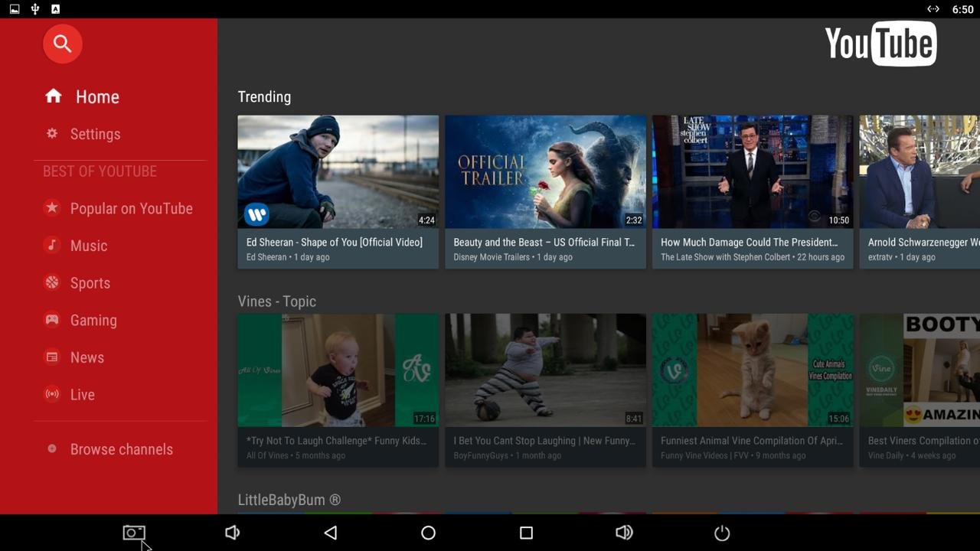Go to the Sports category

click(90, 283)
